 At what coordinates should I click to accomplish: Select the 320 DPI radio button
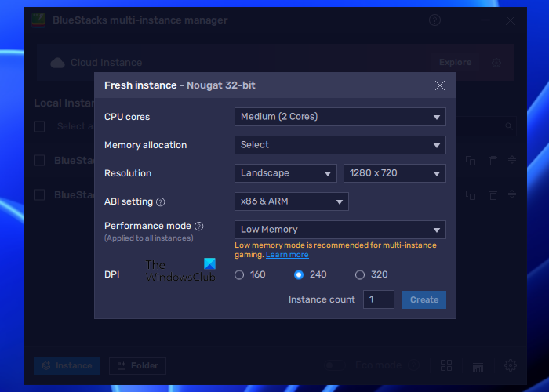[360, 274]
